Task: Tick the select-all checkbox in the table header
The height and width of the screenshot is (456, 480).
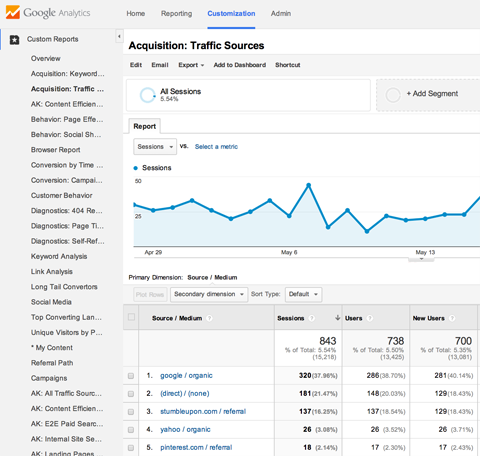Action: coord(131,317)
